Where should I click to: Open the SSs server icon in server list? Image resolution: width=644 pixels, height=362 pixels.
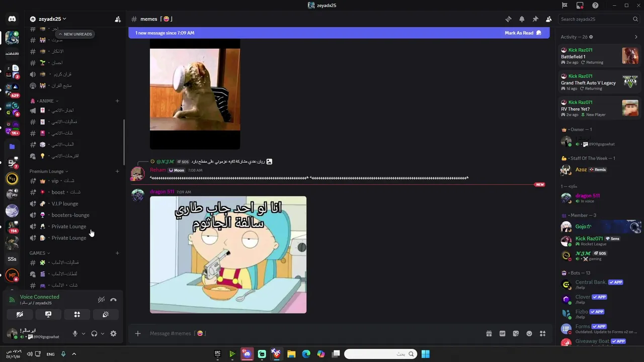(x=12, y=259)
